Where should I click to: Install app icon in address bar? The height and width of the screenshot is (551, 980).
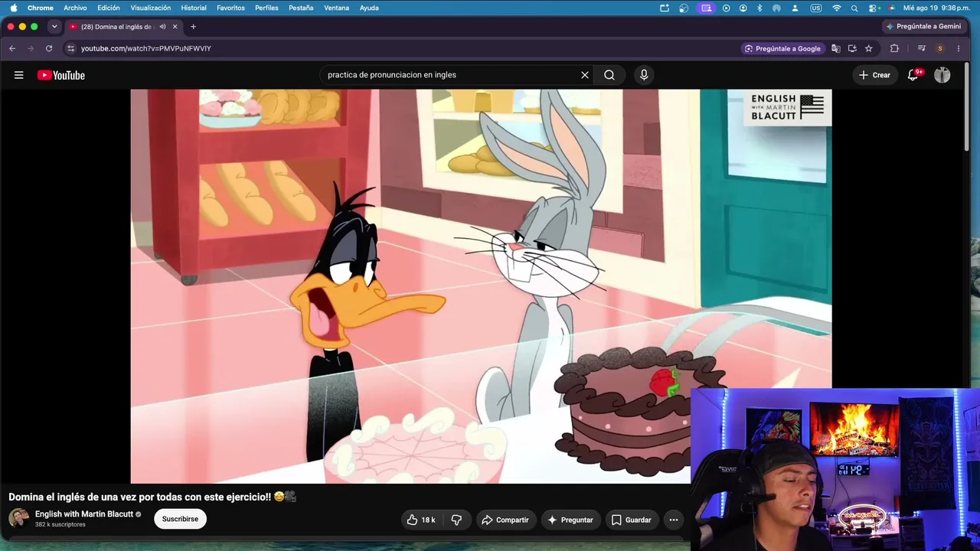point(852,48)
